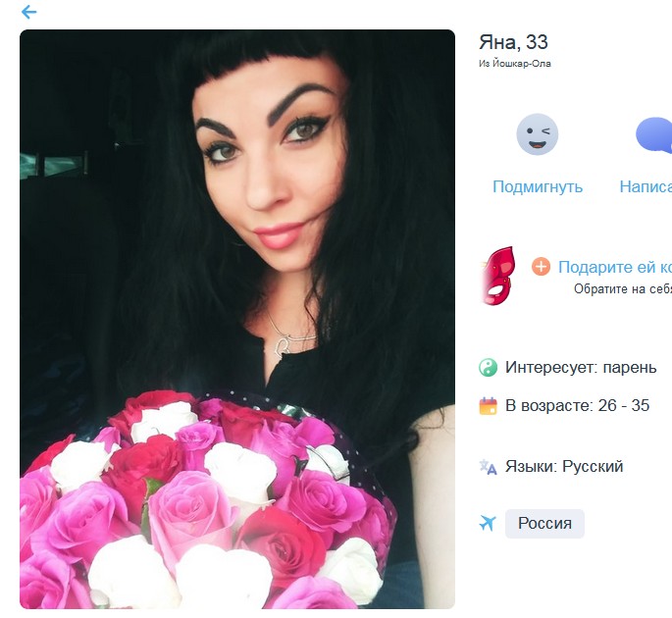This screenshot has height=618, width=672.
Task: Open the Подарите ей gift link
Action: click(615, 267)
